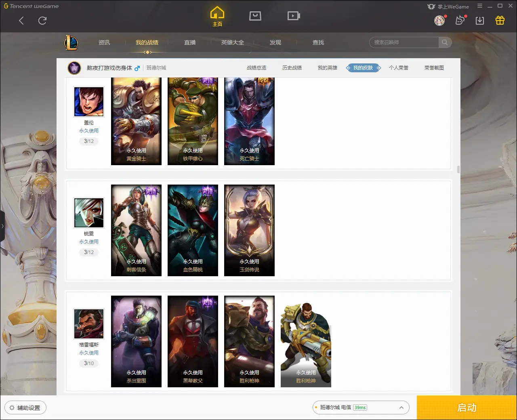Open the gift box icon

pyautogui.click(x=500, y=20)
